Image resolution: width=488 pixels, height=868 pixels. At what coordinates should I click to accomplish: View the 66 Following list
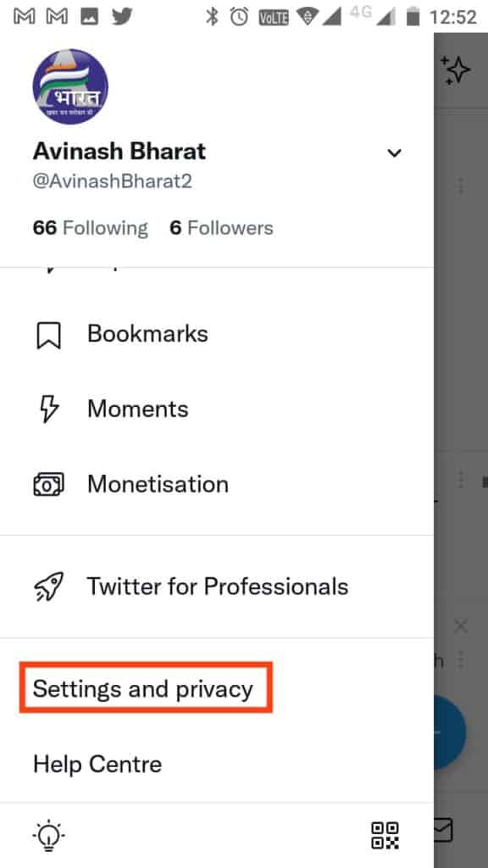point(90,228)
